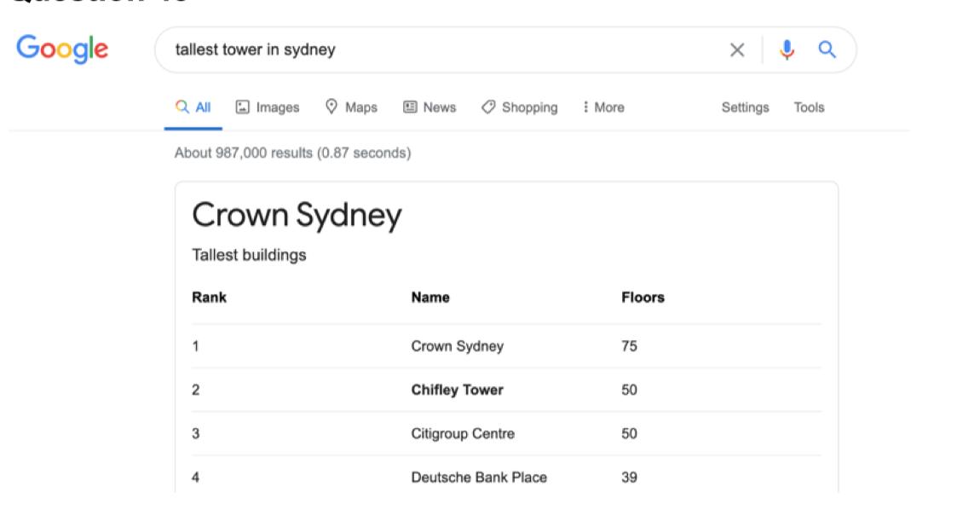Clear the search box with X icon

tap(737, 50)
